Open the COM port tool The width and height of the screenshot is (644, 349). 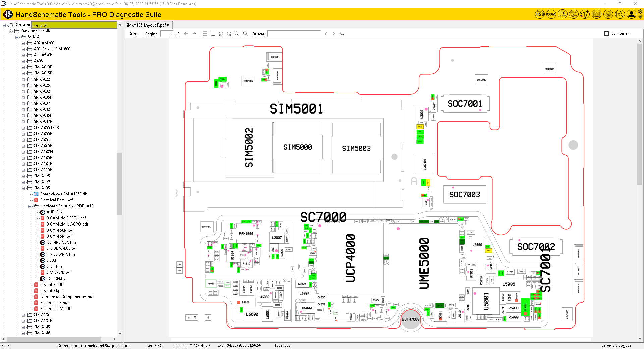click(x=551, y=14)
